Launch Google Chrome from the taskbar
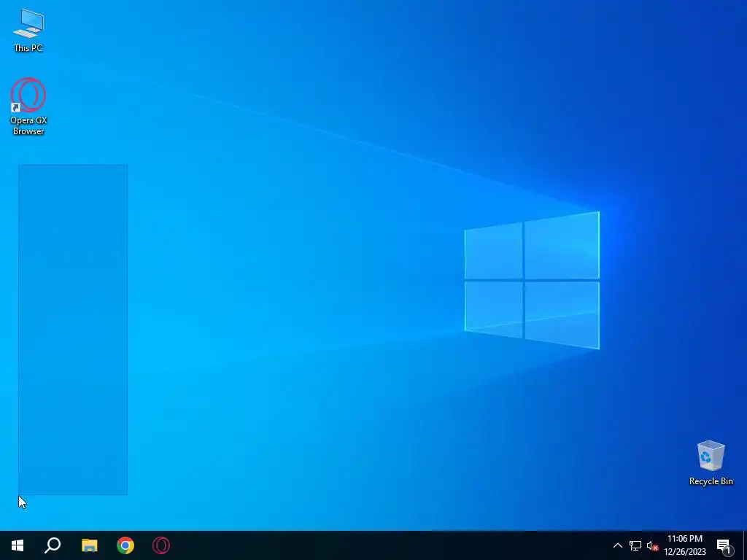This screenshot has width=747, height=560. tap(125, 545)
